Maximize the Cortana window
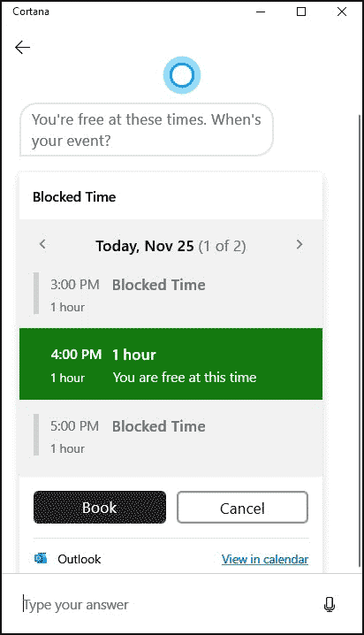The height and width of the screenshot is (635, 364). 301,11
